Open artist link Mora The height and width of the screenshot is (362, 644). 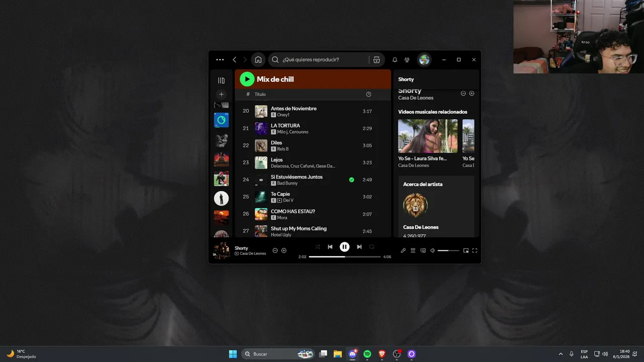click(x=282, y=218)
